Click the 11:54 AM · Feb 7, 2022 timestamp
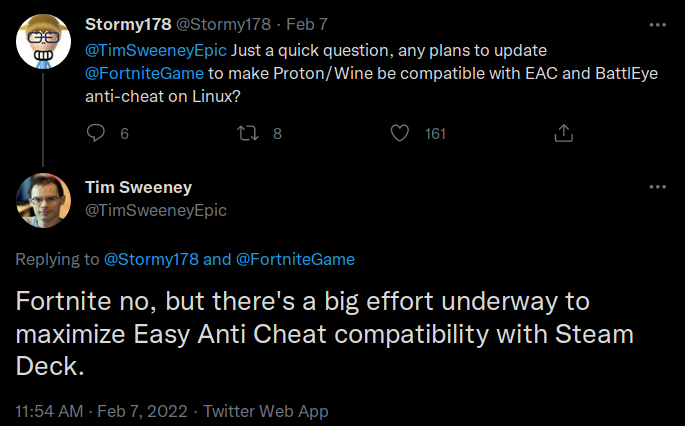This screenshot has height=426, width=685. pos(101,411)
